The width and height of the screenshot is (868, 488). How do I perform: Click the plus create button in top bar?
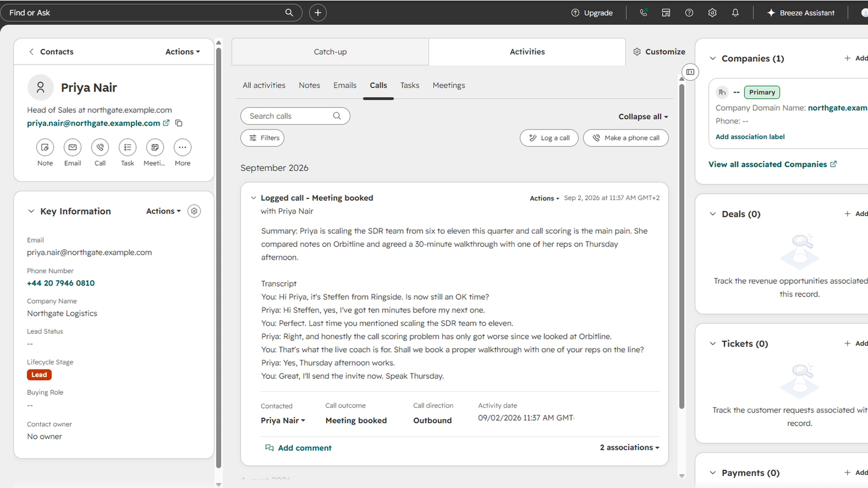pos(318,12)
